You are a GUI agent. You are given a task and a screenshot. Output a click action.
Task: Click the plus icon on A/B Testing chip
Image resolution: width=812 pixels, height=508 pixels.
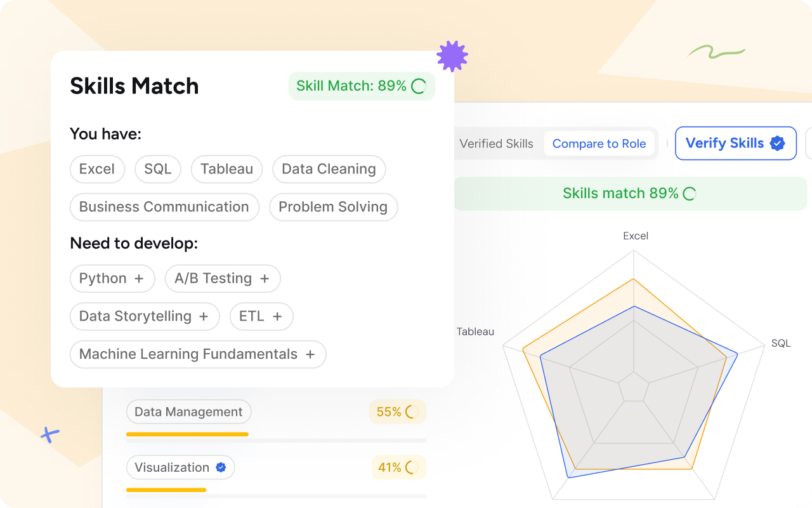pyautogui.click(x=265, y=278)
